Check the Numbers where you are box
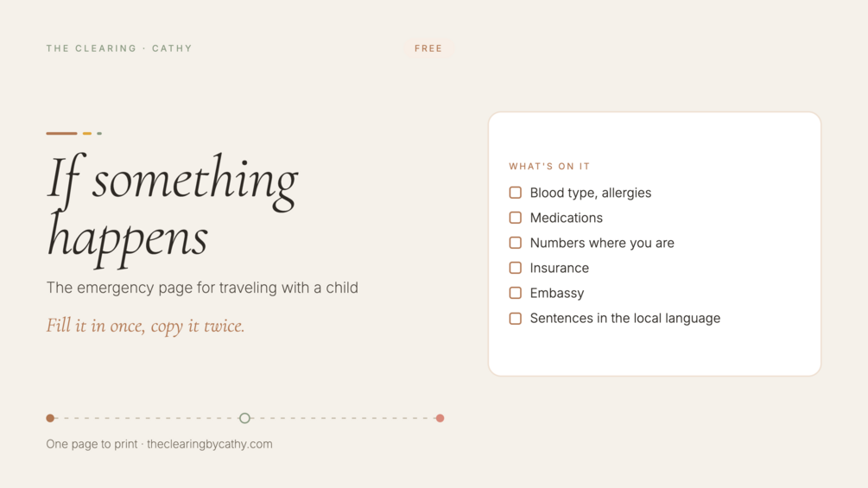This screenshot has height=488, width=868. tap(516, 243)
